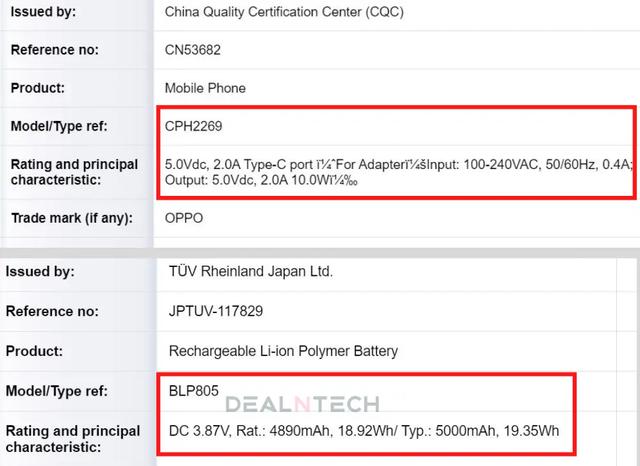Select the BLP805 battery model reference
Screen dimensions: 640x466
(x=193, y=391)
